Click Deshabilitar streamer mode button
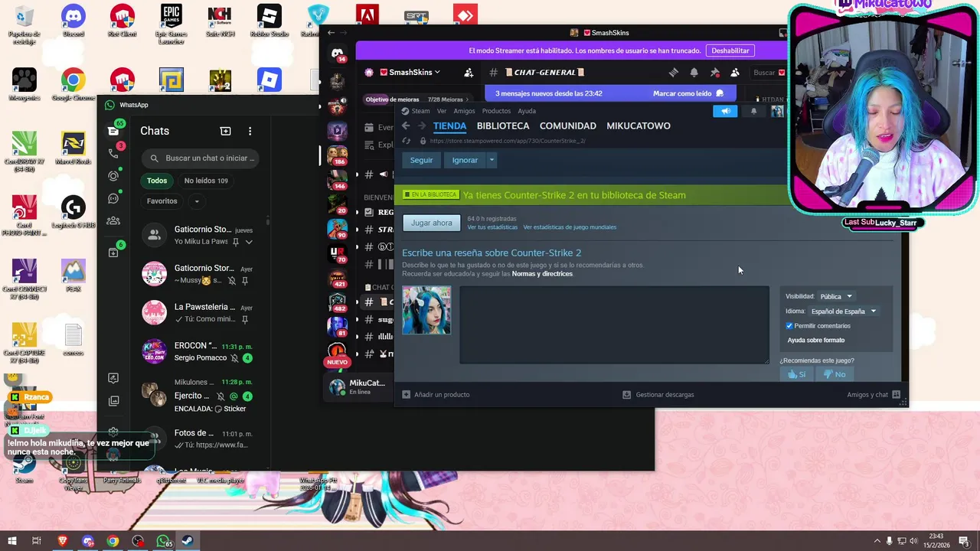Image resolution: width=980 pixels, height=551 pixels. pos(730,51)
